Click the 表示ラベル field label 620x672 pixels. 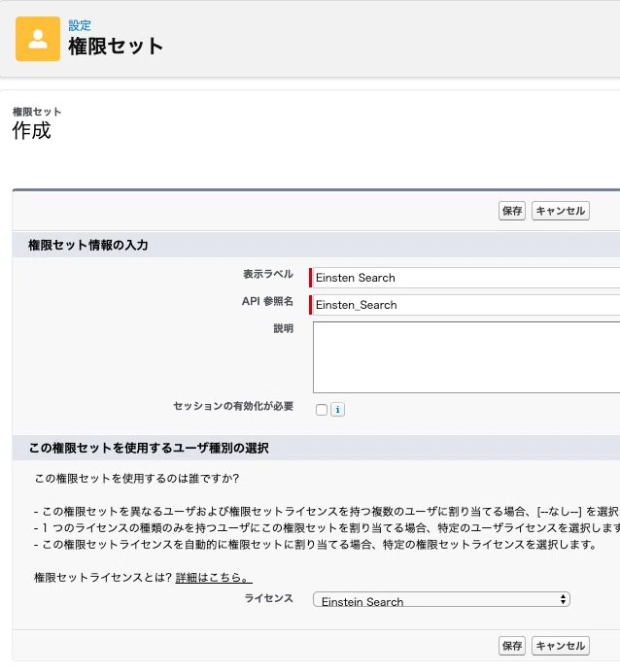(x=268, y=274)
